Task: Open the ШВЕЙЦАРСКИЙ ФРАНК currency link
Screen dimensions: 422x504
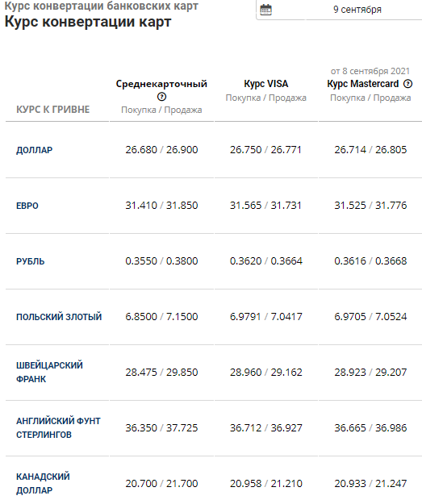Action: coord(49,373)
